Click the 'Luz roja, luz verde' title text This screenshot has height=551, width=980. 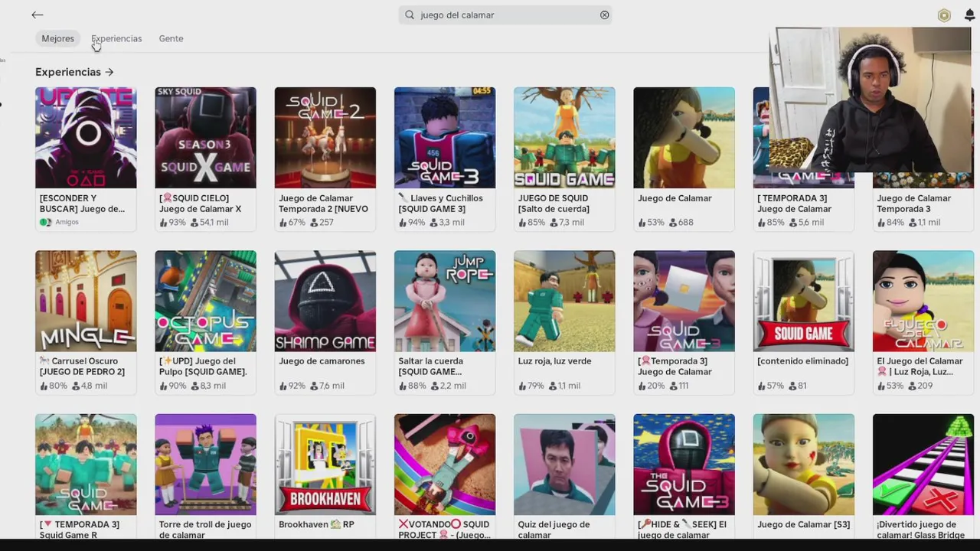[554, 361]
